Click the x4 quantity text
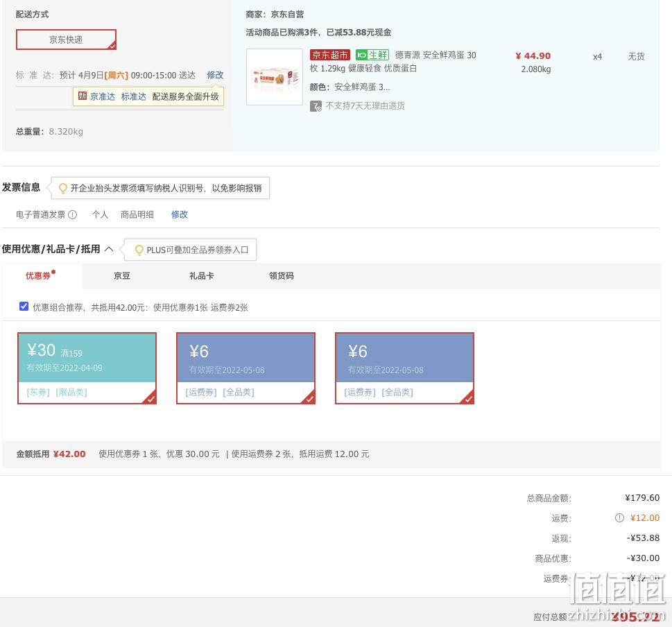672x627 pixels. tap(597, 57)
